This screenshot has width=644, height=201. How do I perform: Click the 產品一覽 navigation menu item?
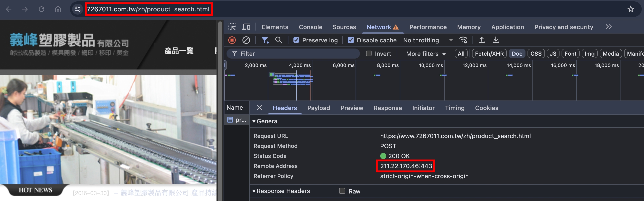pyautogui.click(x=179, y=51)
